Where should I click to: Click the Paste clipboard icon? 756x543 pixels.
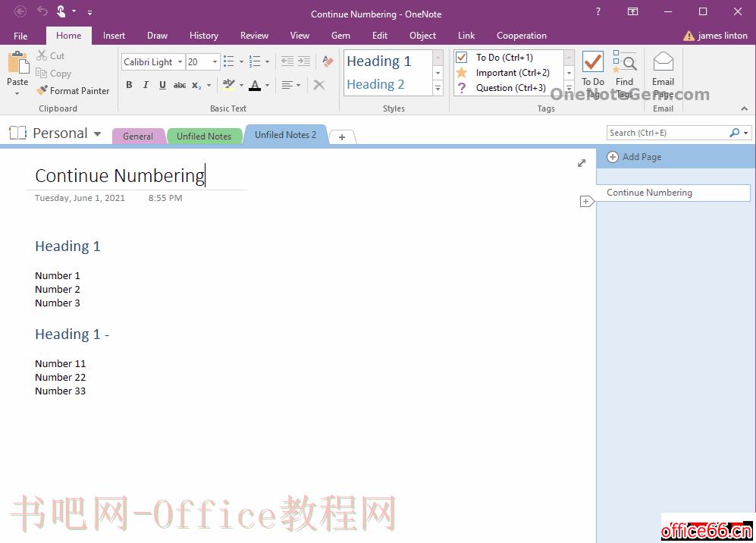[18, 63]
